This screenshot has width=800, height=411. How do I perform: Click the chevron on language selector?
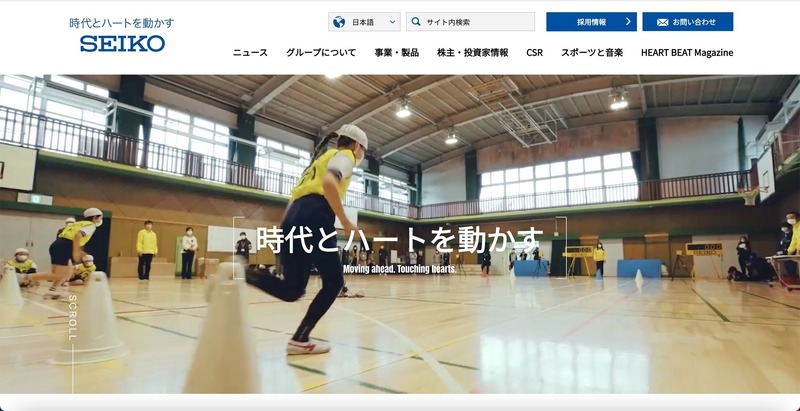[x=390, y=22]
